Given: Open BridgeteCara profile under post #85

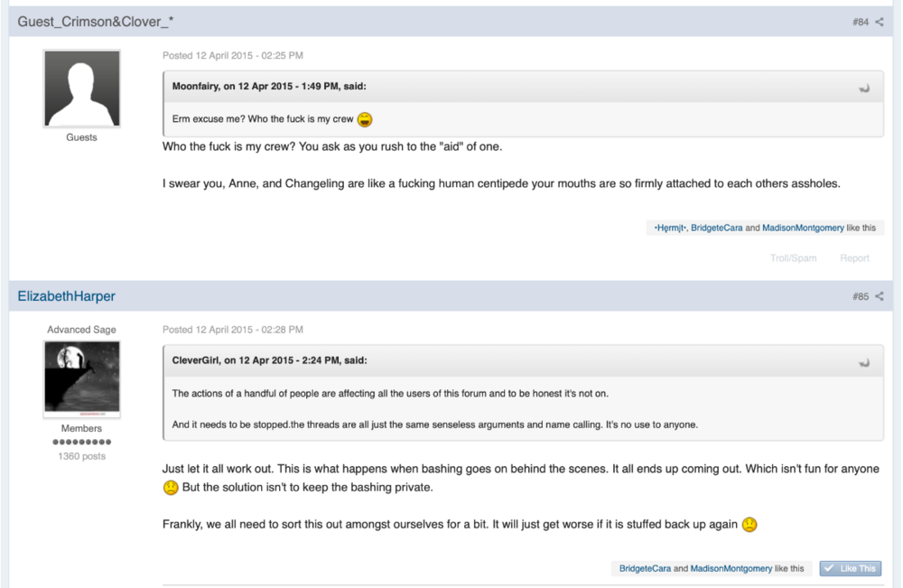Looking at the screenshot, I should (645, 568).
